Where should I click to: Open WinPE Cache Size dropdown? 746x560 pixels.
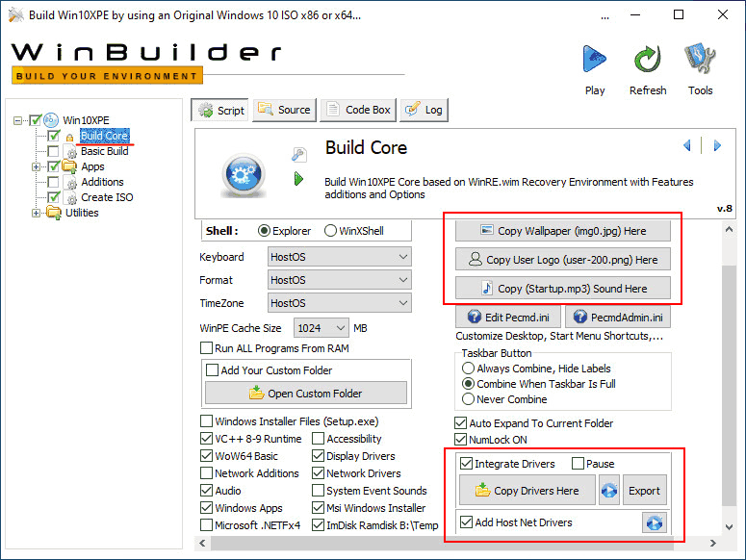[322, 328]
